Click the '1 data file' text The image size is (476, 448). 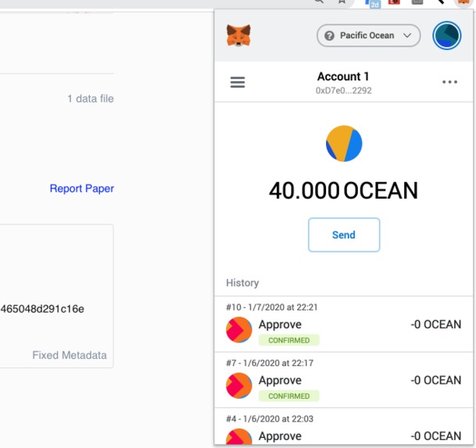[x=91, y=99]
